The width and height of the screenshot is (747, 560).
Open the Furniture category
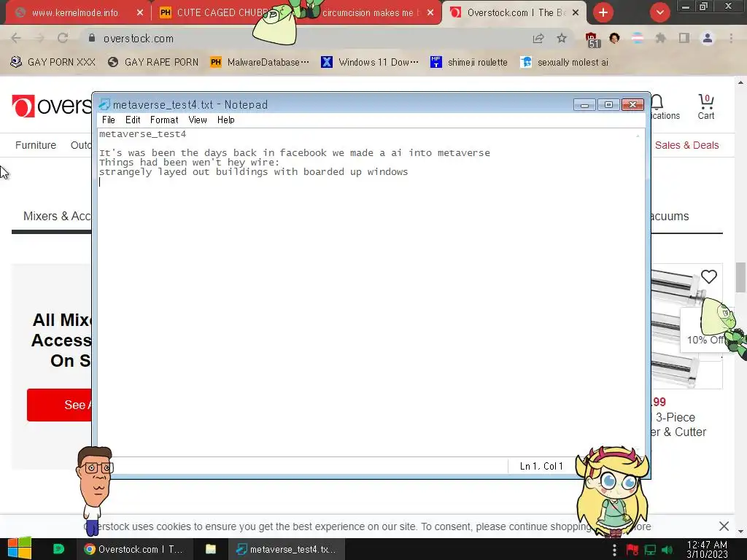[36, 145]
